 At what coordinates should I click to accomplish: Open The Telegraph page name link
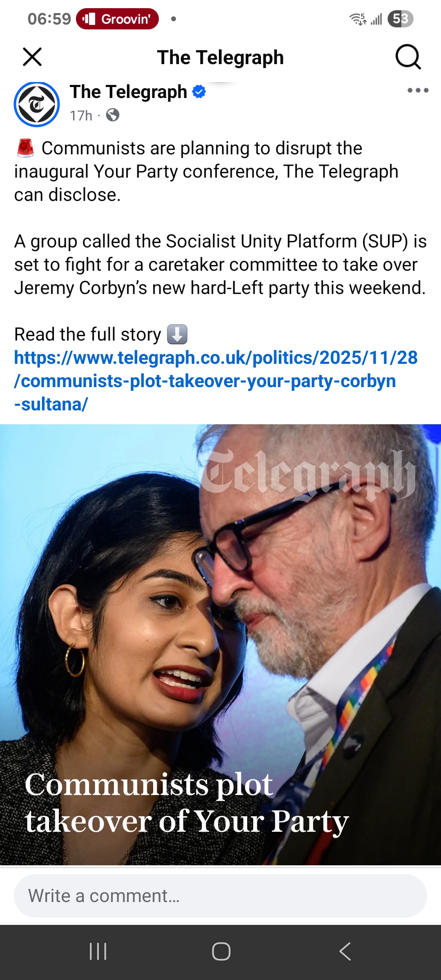click(128, 91)
